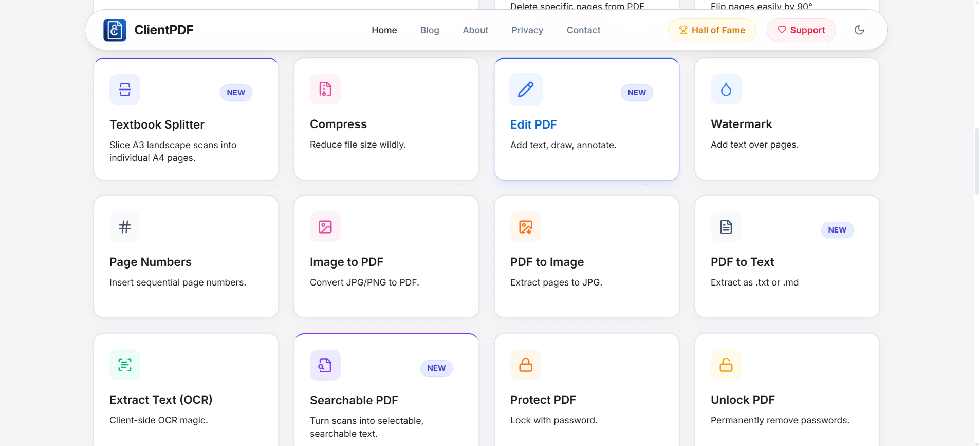Viewport: 980px width, 446px height.
Task: Open the About page
Action: 475,30
